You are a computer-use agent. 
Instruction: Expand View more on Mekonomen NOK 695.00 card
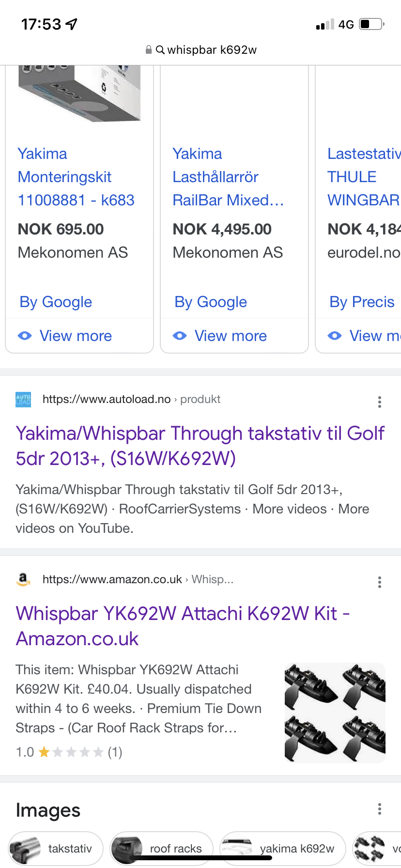[76, 336]
